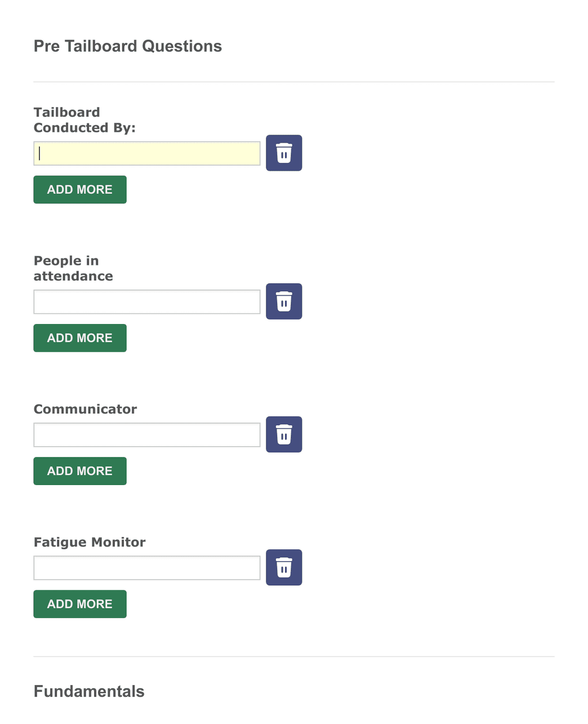Select the Fatigue Monitor input box

click(x=146, y=567)
